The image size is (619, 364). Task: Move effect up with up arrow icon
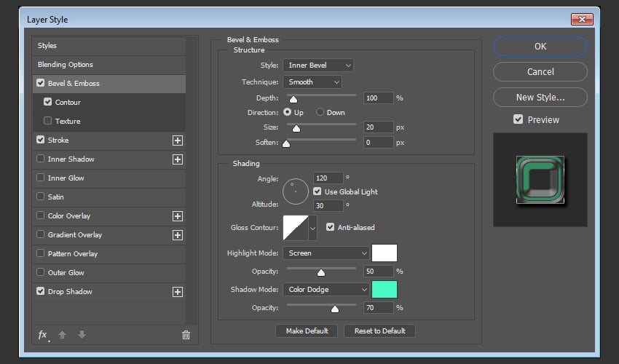(62, 335)
